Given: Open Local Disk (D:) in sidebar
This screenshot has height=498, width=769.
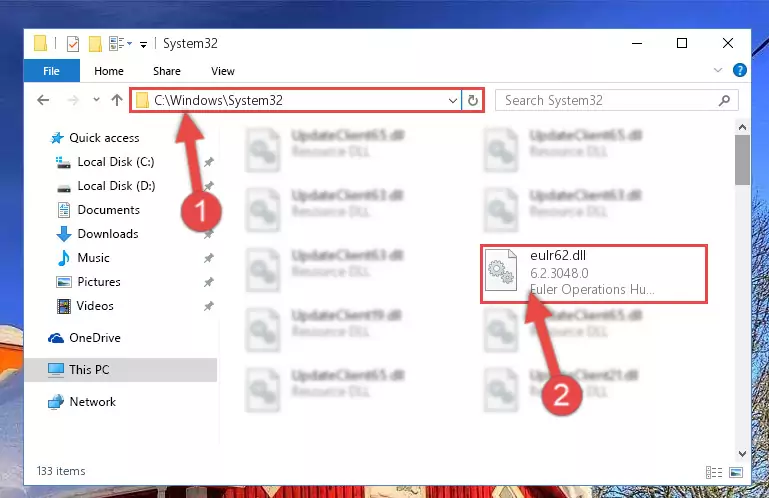Looking at the screenshot, I should click(x=106, y=186).
